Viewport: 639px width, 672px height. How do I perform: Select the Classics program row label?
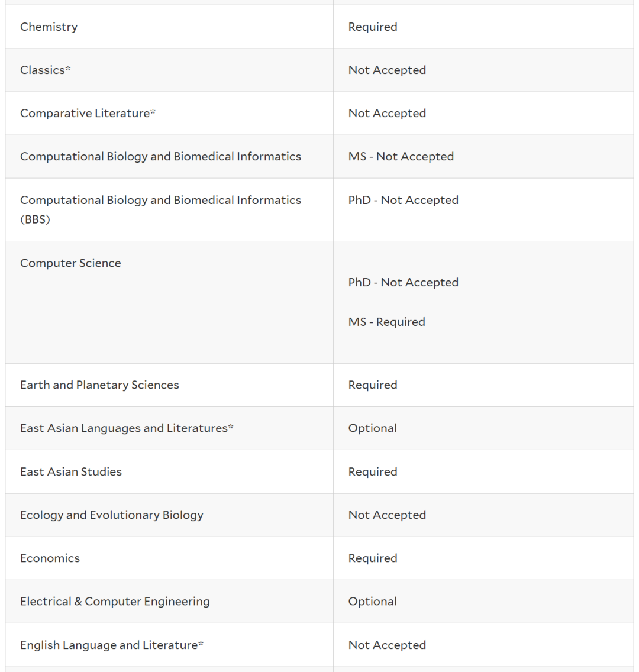click(45, 70)
